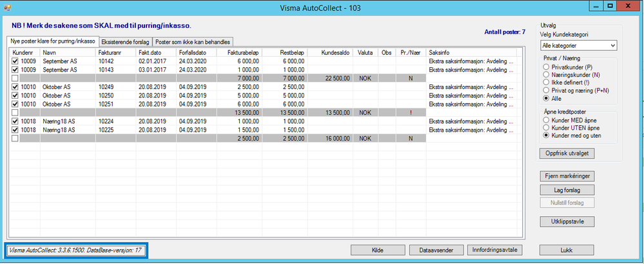
Task: Tick the summary row checkbox with Kundesaldo 16 000,00
Action: coord(15,139)
